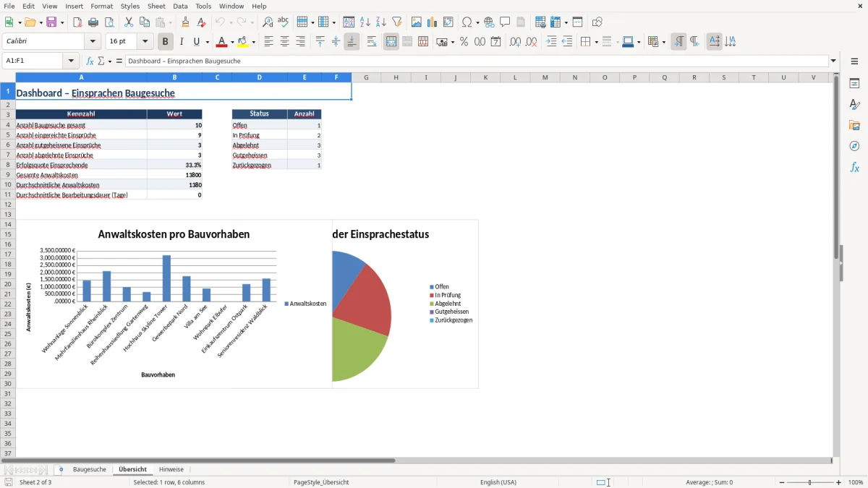Select row header 12

pyautogui.click(x=8, y=205)
